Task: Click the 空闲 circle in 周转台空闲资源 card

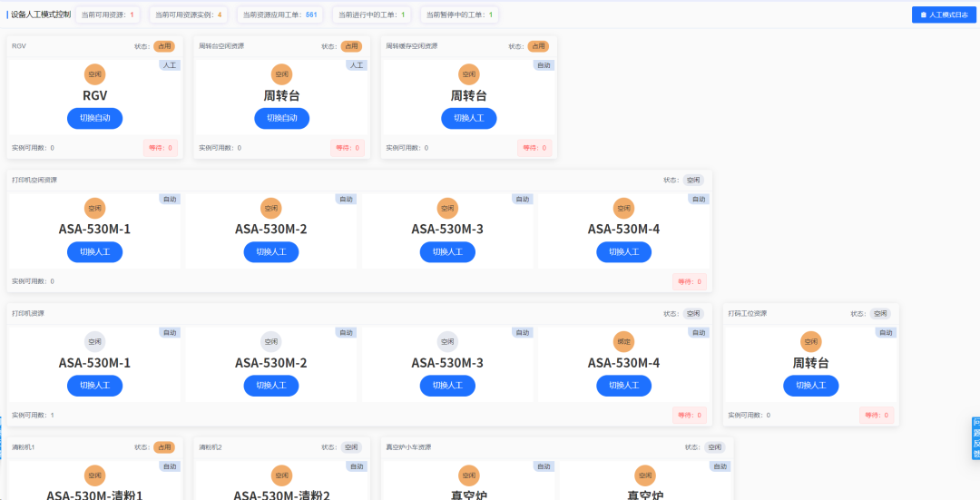Action: coord(282,74)
